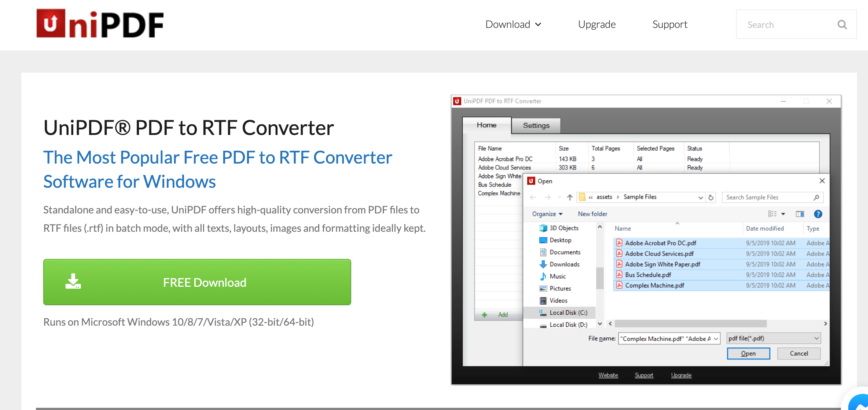The image size is (868, 410).
Task: Sort by Date modified column
Action: (x=765, y=228)
